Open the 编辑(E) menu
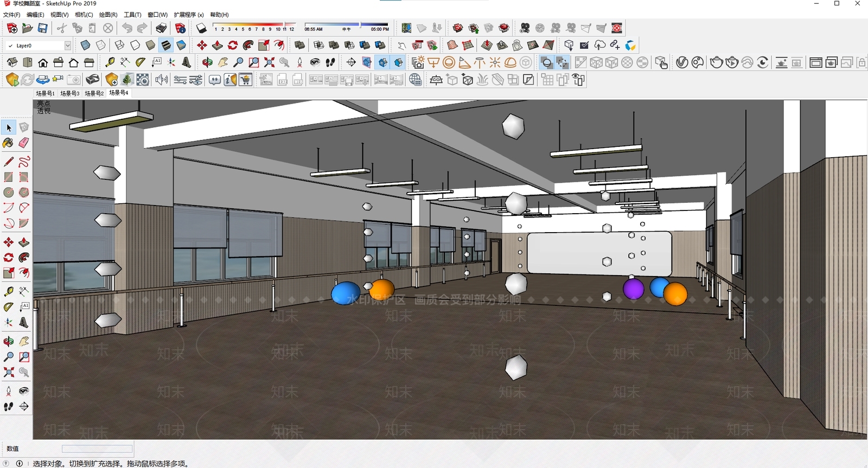868x468 pixels. pyautogui.click(x=35, y=15)
